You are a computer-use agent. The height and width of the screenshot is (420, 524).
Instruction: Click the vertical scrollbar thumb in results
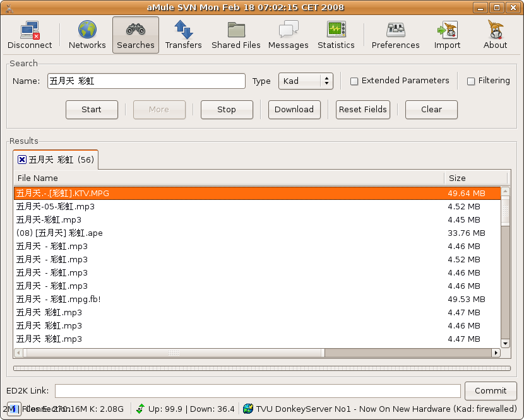pyautogui.click(x=505, y=211)
